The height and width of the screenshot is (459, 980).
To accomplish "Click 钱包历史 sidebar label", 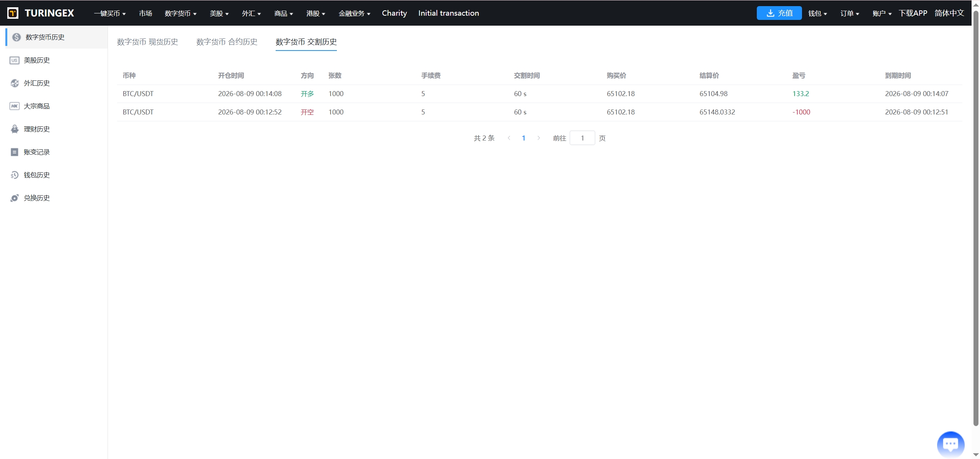I will coord(37,175).
